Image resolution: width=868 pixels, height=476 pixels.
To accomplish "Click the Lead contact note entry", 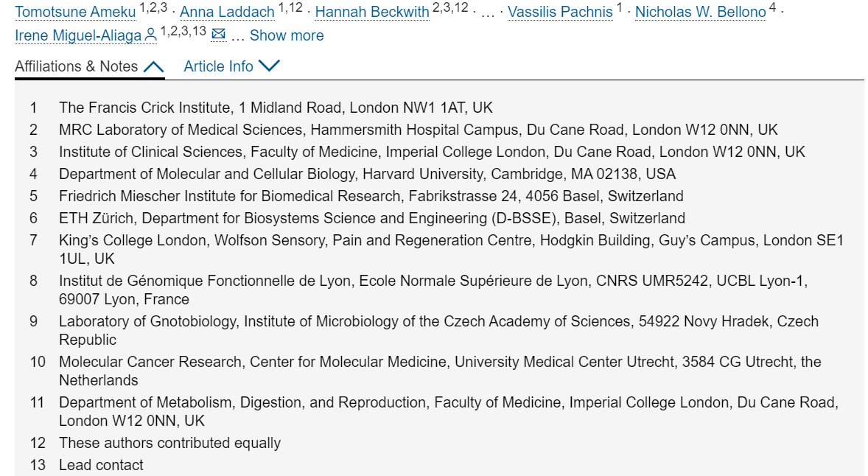I will 101,465.
